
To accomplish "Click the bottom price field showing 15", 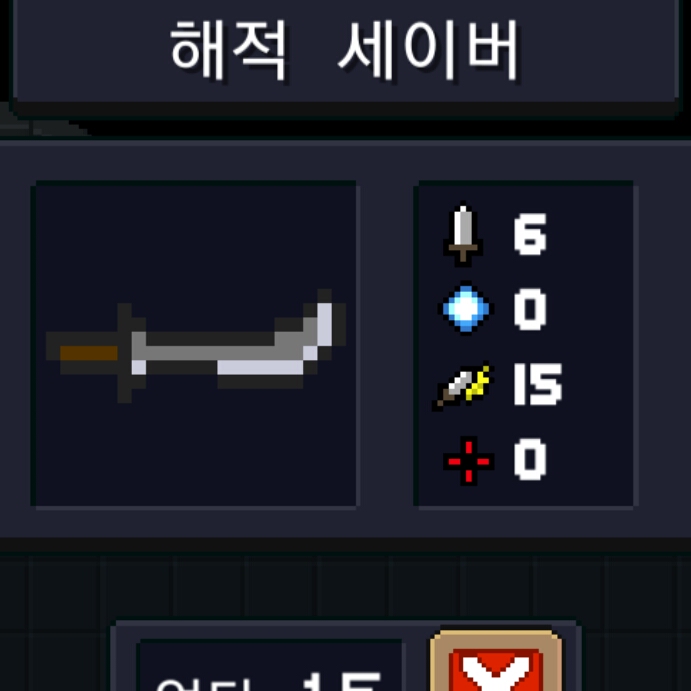I will pyautogui.click(x=270, y=665).
